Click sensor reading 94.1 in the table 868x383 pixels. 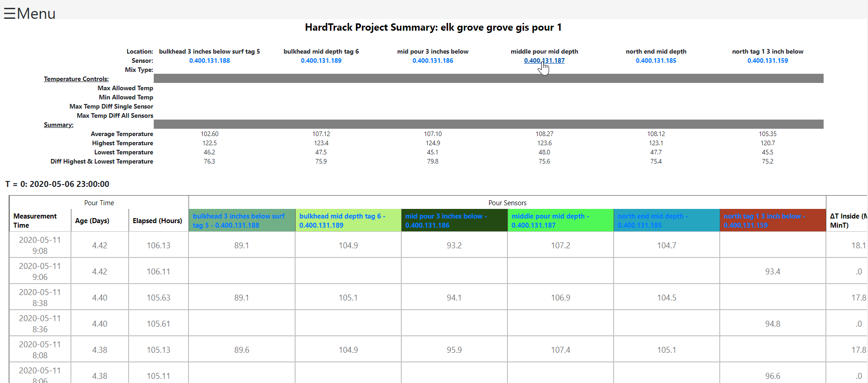click(454, 298)
